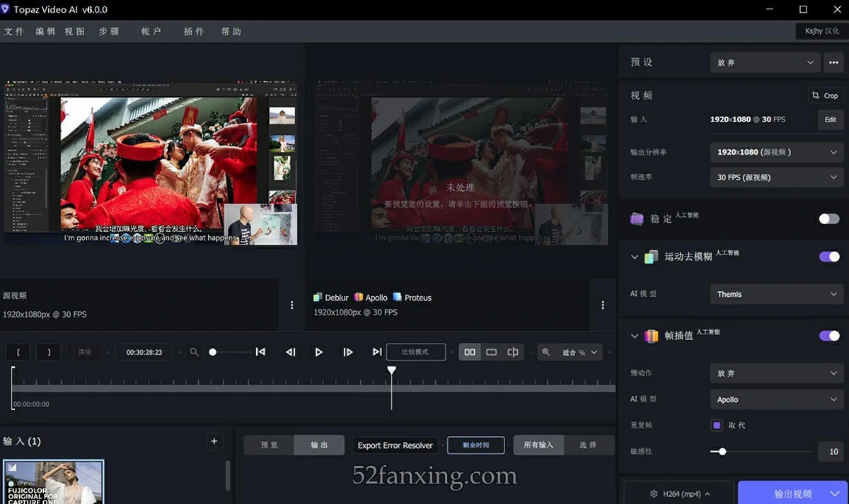This screenshot has width=849, height=504.
Task: Jump to the last frame of video
Action: [376, 352]
